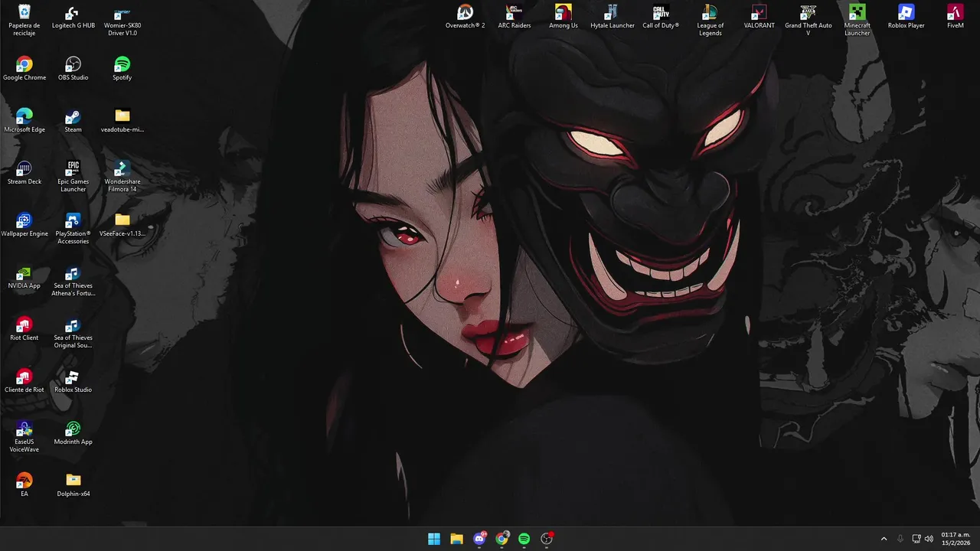Select the Roblox Player desktop icon
This screenshot has width=980, height=551.
pyautogui.click(x=906, y=17)
